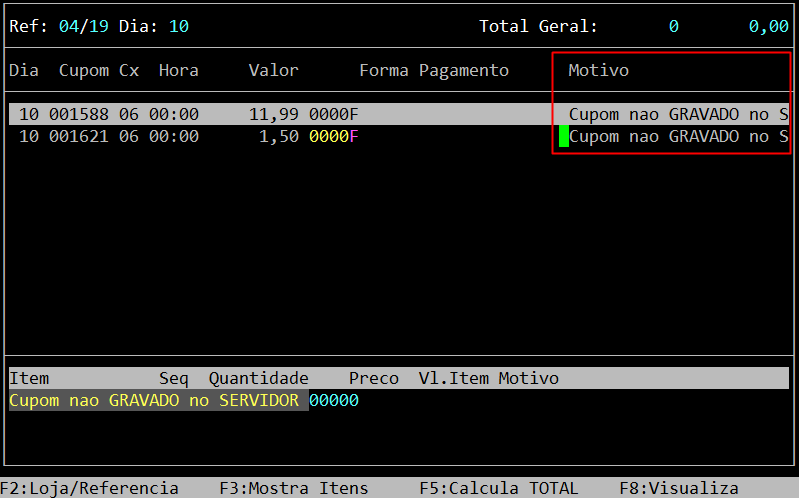Viewport: 799px width, 498px height.
Task: Click the Valor column header
Action: (273, 70)
